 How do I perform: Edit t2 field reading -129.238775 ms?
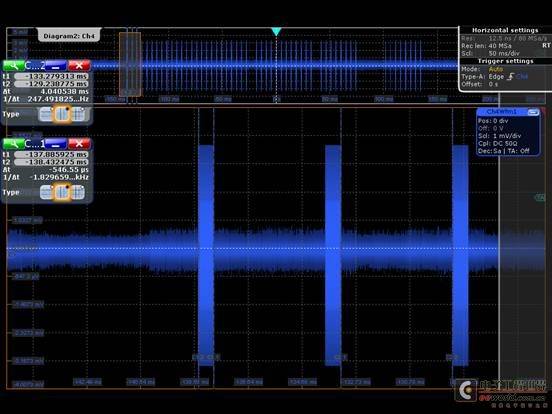pyautogui.click(x=51, y=84)
